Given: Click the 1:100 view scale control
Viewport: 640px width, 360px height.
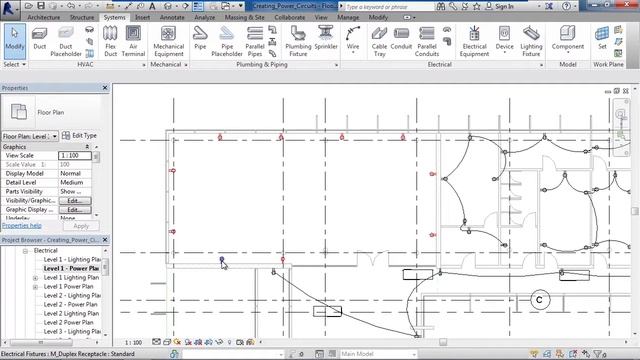Looking at the screenshot, I should [133, 342].
